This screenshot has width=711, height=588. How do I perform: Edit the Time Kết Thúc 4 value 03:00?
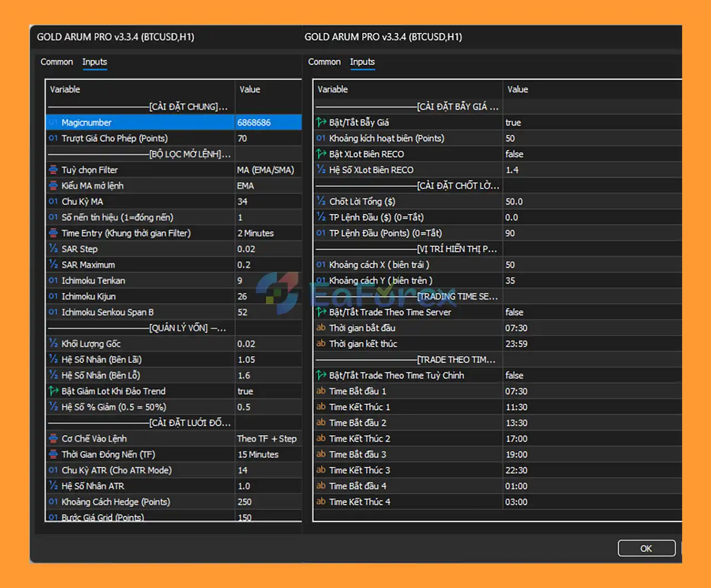tap(517, 502)
